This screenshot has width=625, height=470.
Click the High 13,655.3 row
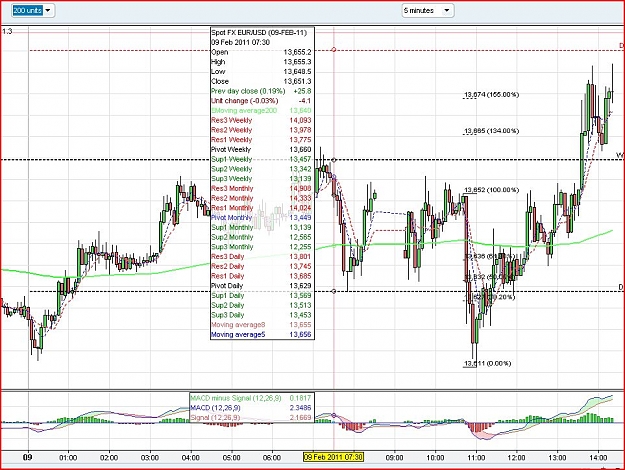click(261, 62)
